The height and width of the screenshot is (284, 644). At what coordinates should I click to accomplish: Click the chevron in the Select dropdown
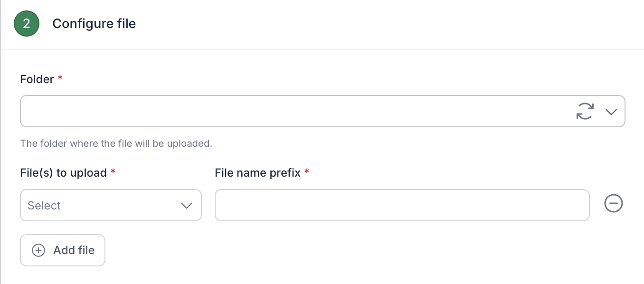click(187, 206)
